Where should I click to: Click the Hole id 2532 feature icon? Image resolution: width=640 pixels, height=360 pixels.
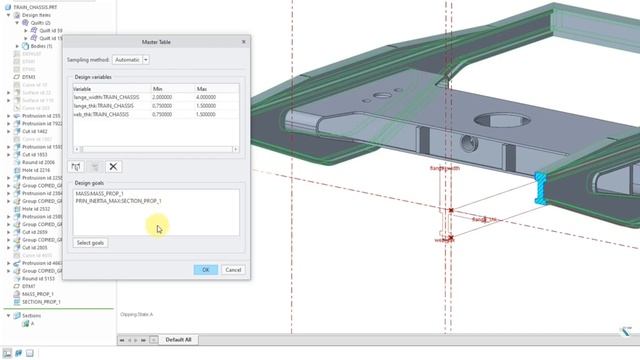tap(17, 209)
